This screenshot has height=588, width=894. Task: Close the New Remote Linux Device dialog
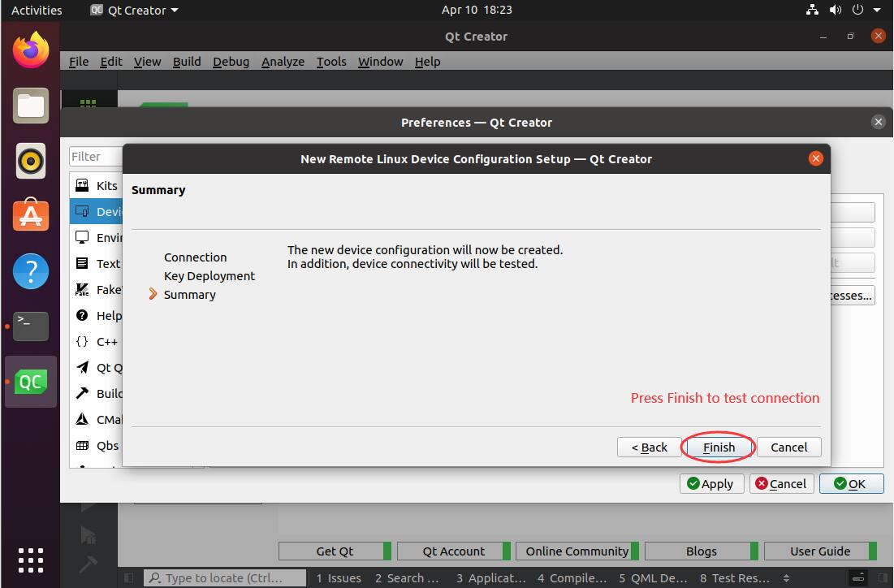click(815, 158)
